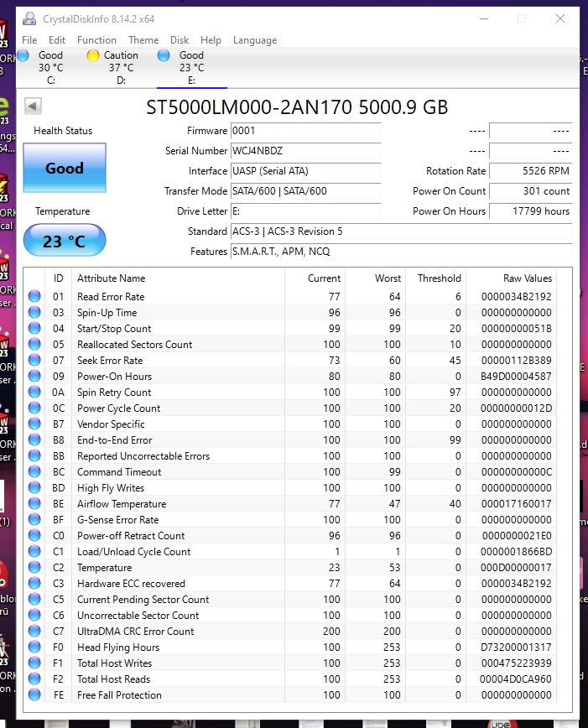The height and width of the screenshot is (728, 588).
Task: Click status orb of Seek Error Rate row
Action: pos(34,360)
